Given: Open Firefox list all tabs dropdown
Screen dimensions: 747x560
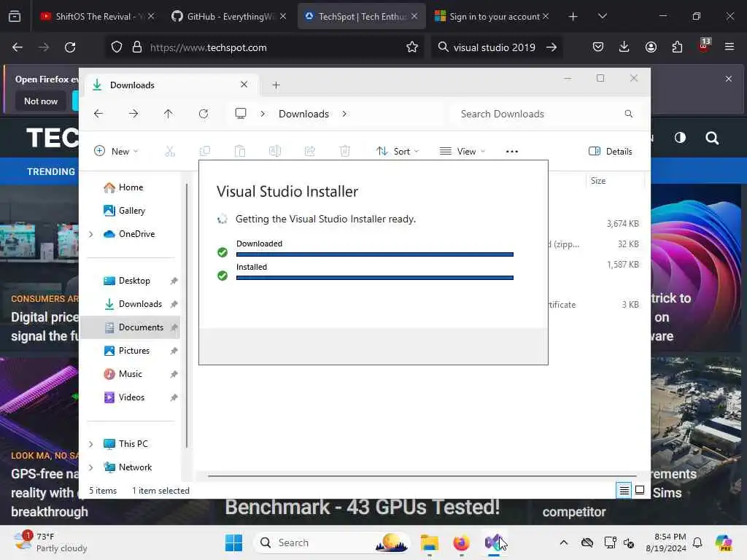Looking at the screenshot, I should 602,17.
